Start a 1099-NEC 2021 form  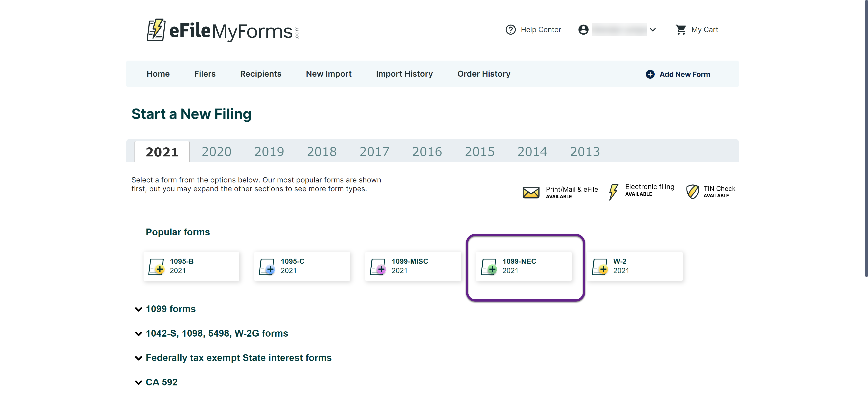click(x=524, y=266)
